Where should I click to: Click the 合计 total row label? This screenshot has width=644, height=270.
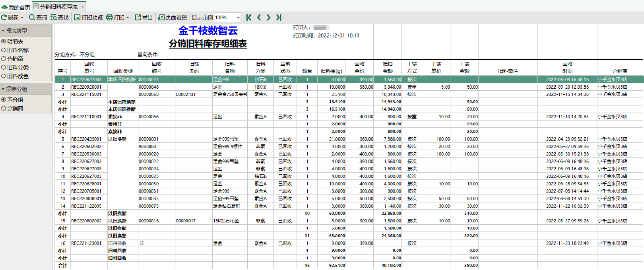coord(63,266)
